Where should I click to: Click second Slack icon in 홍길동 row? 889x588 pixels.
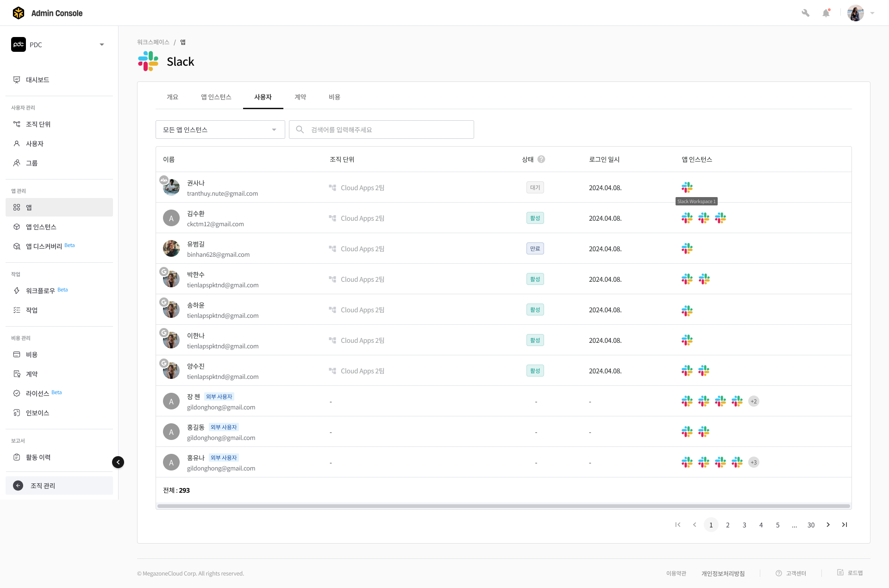point(704,432)
